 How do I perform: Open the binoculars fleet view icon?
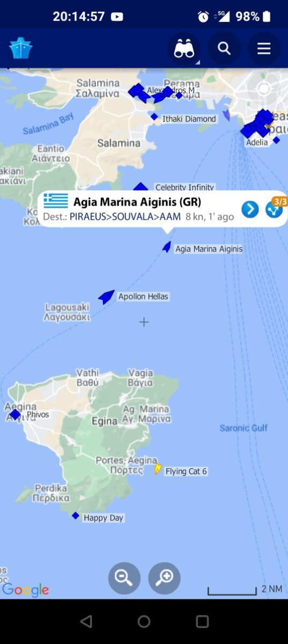pyautogui.click(x=184, y=49)
